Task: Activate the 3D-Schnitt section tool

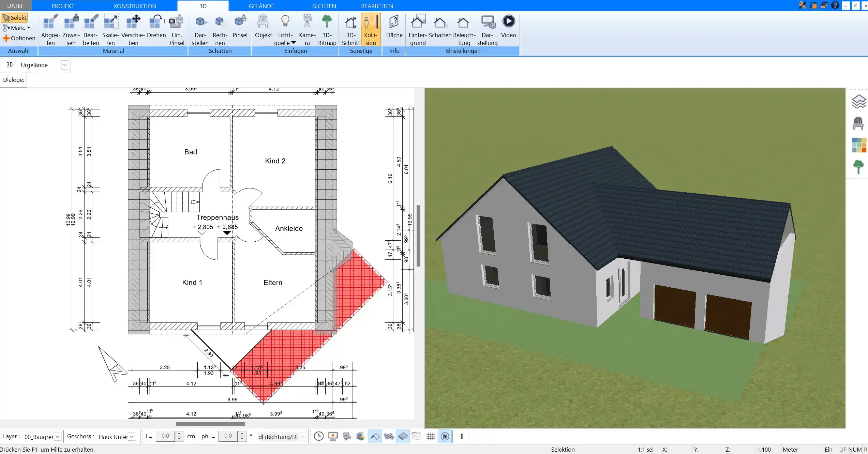Action: pos(351,30)
